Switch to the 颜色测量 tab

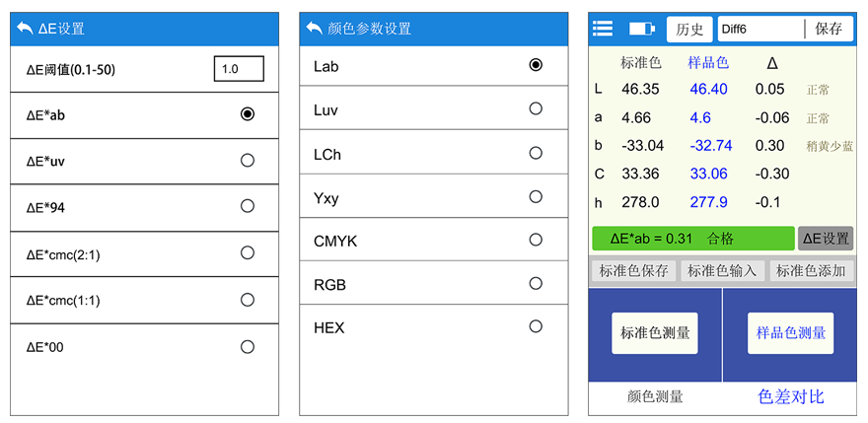click(655, 396)
